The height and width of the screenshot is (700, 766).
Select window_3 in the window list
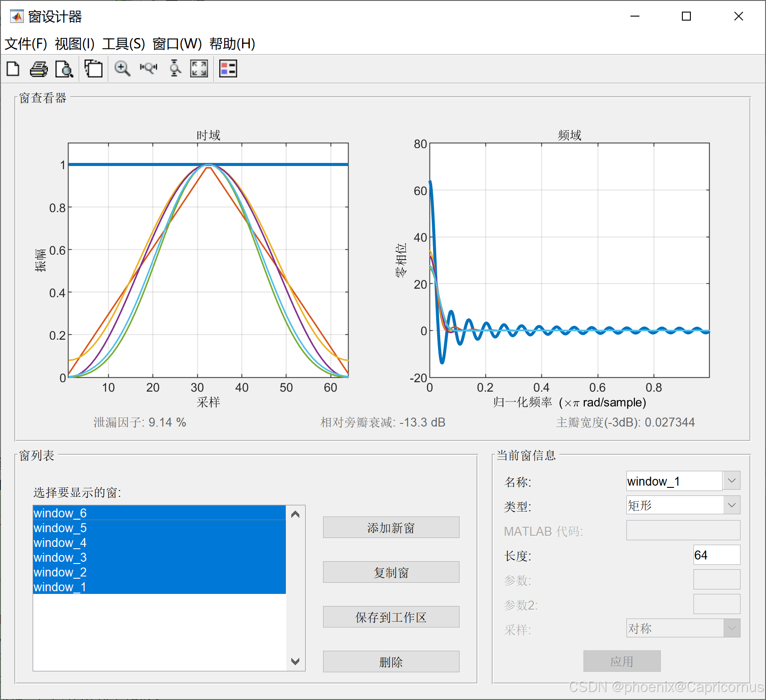coord(159,557)
